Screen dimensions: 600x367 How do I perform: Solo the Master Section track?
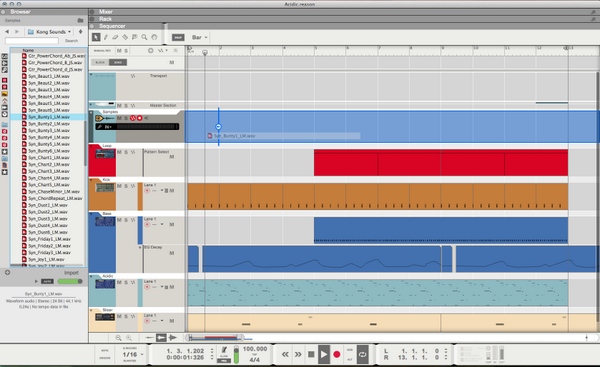[126, 105]
